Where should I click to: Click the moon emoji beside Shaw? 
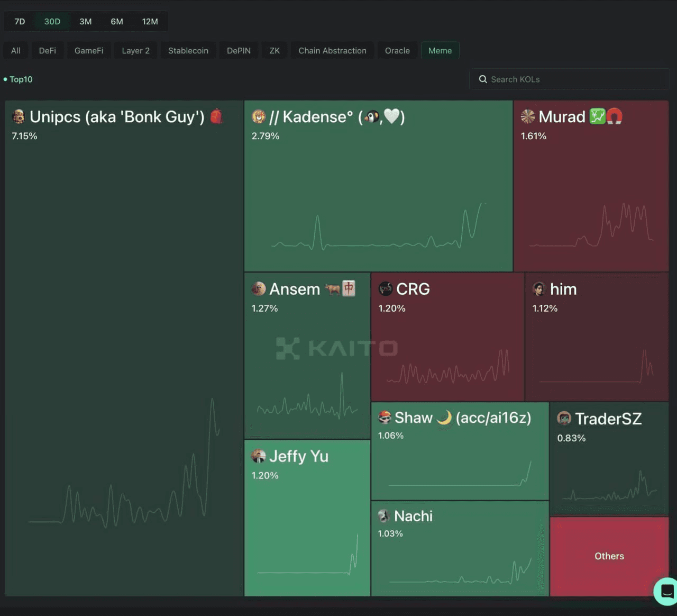click(444, 418)
